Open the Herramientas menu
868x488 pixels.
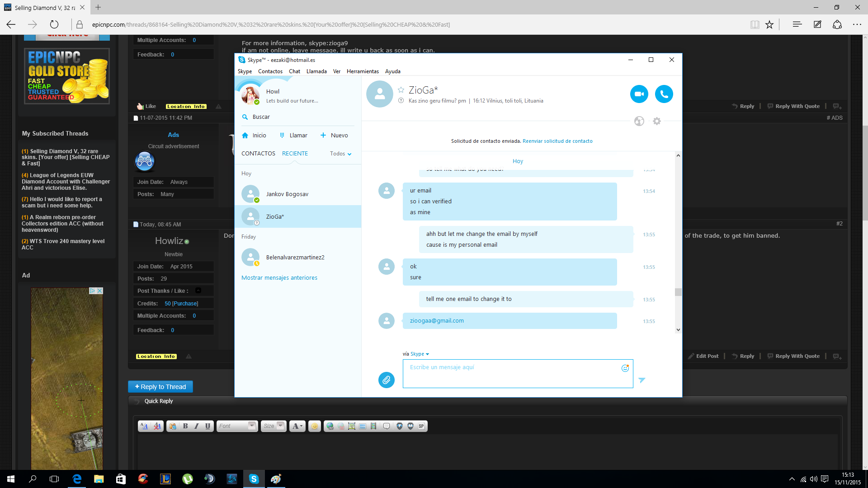pyautogui.click(x=363, y=71)
